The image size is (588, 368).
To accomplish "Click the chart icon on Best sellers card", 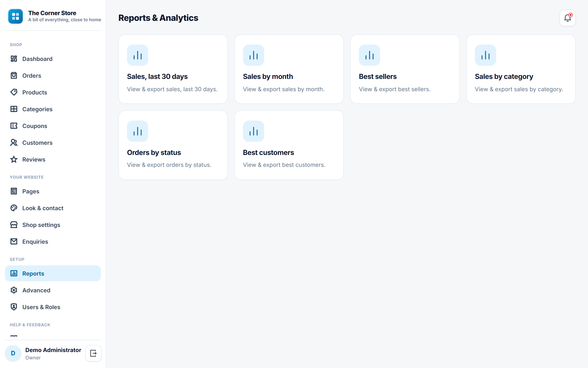I will (x=369, y=55).
